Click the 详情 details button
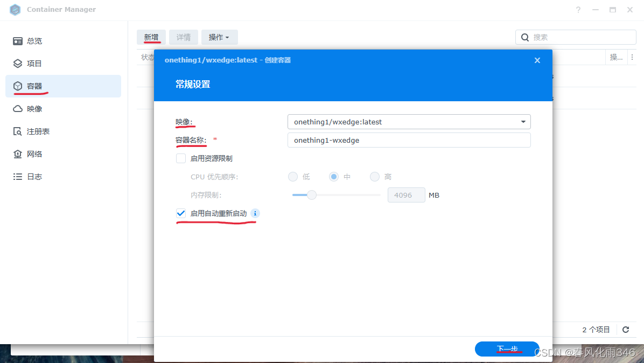644x363 pixels. (x=184, y=37)
